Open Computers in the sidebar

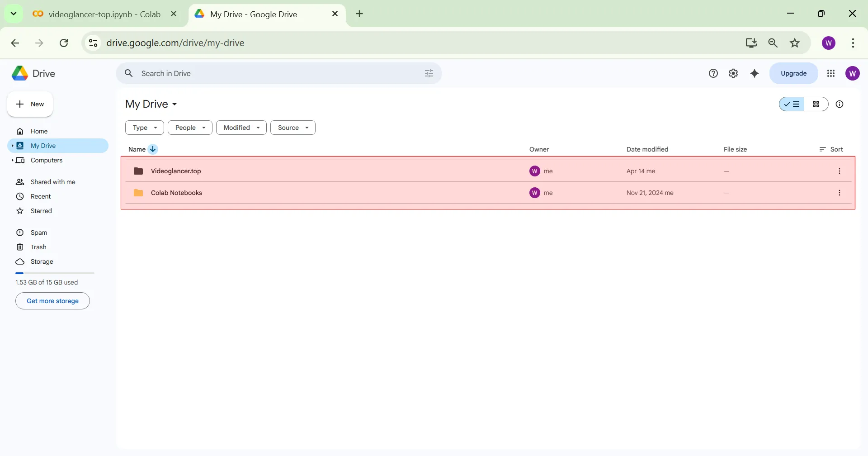pyautogui.click(x=58, y=160)
